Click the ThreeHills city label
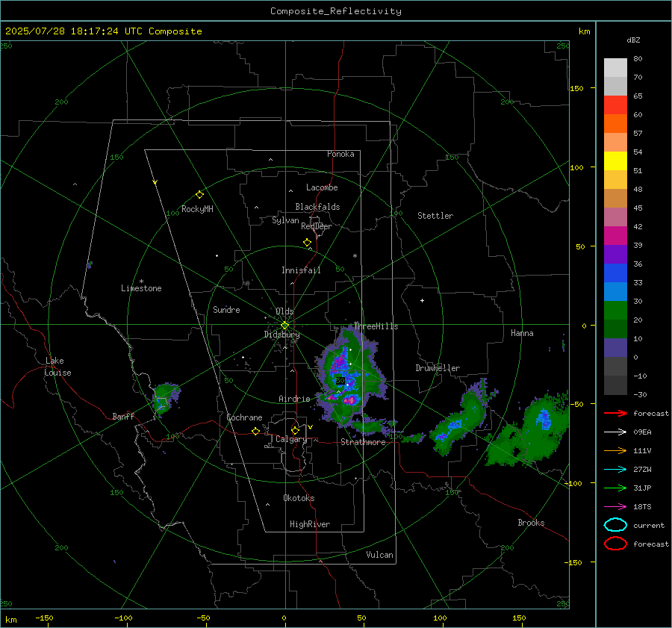The height and width of the screenshot is (628, 672). 376,326
